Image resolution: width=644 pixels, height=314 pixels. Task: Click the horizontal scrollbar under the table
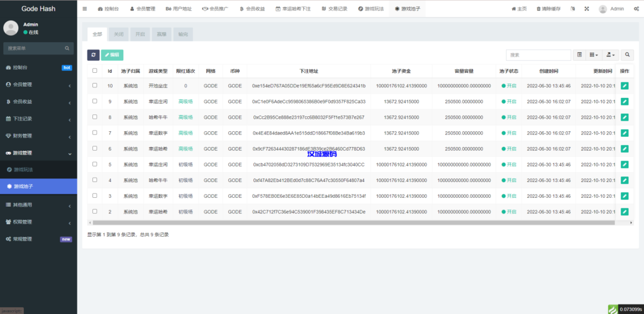pyautogui.click(x=352, y=222)
